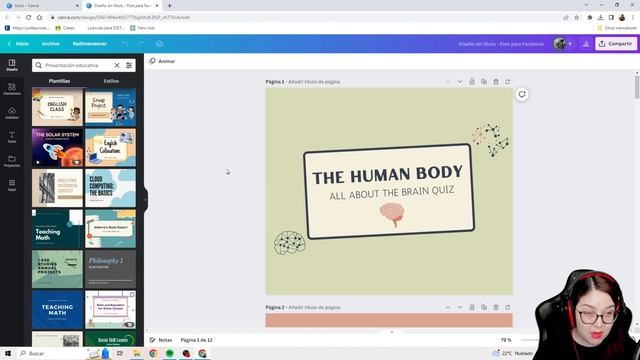Open the Archivo menu

[51, 44]
